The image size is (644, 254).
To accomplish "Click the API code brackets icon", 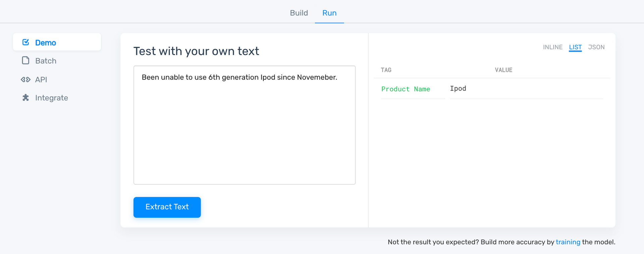I will click(25, 80).
